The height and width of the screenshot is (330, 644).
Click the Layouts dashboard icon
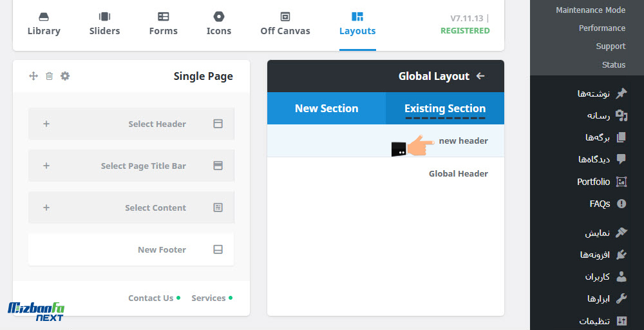(357, 17)
